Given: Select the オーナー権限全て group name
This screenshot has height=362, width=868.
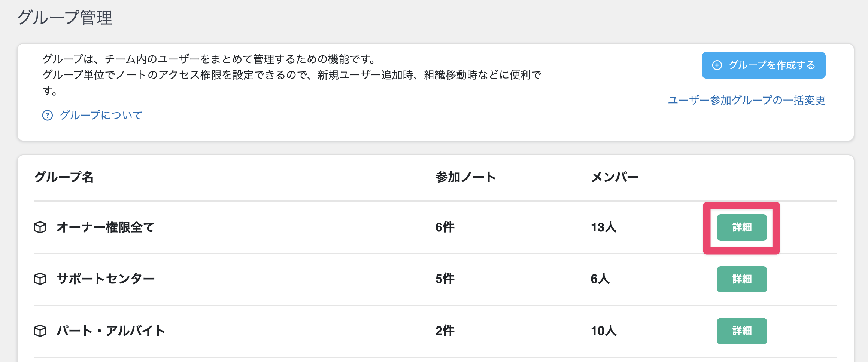Looking at the screenshot, I should click(x=105, y=227).
